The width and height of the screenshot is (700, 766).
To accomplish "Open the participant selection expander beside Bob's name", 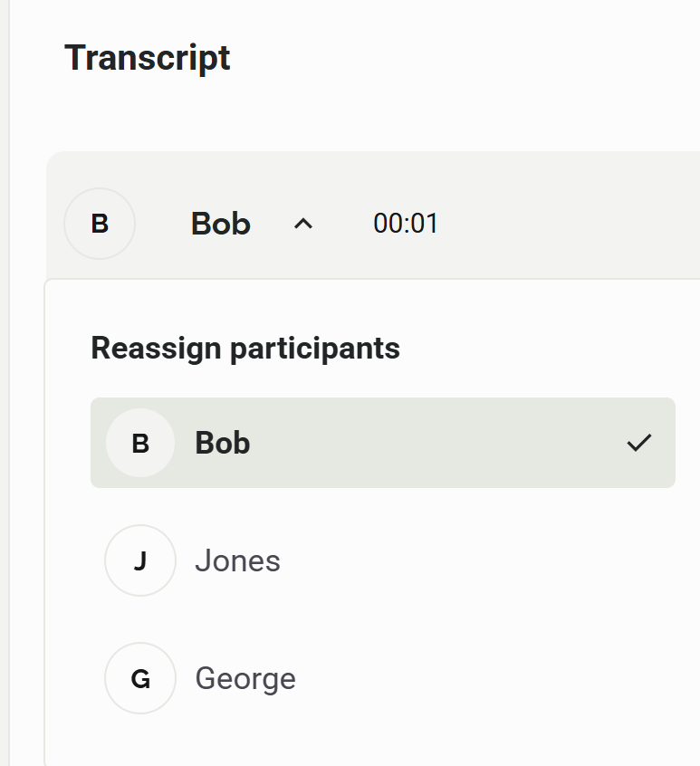I will tap(302, 224).
